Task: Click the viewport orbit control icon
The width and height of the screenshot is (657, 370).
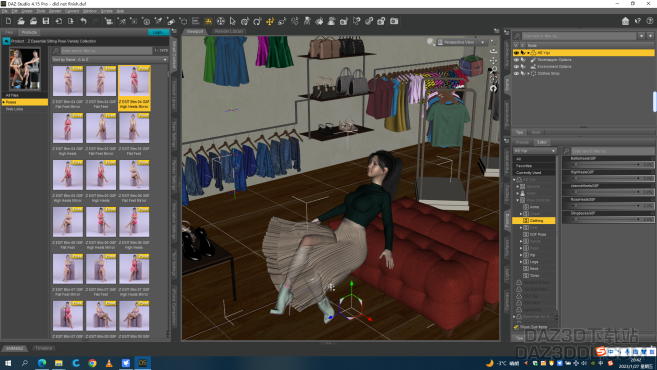Action: (x=493, y=51)
